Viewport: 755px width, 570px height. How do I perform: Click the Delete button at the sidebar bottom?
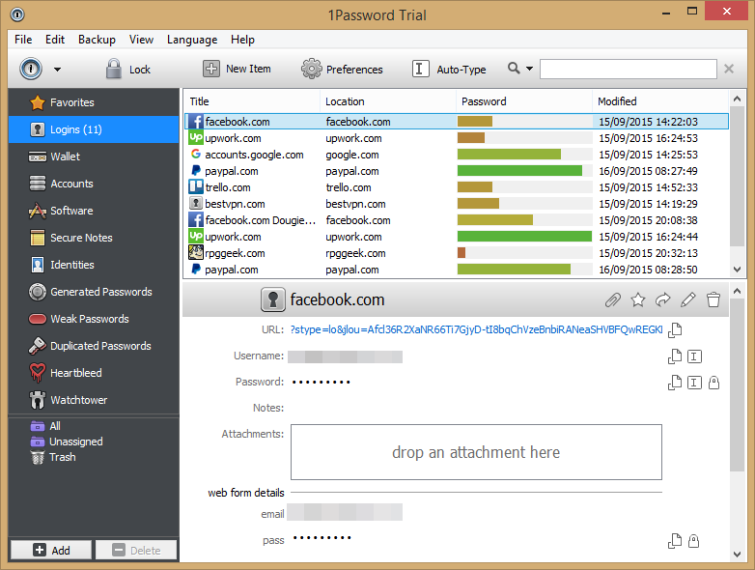point(136,550)
